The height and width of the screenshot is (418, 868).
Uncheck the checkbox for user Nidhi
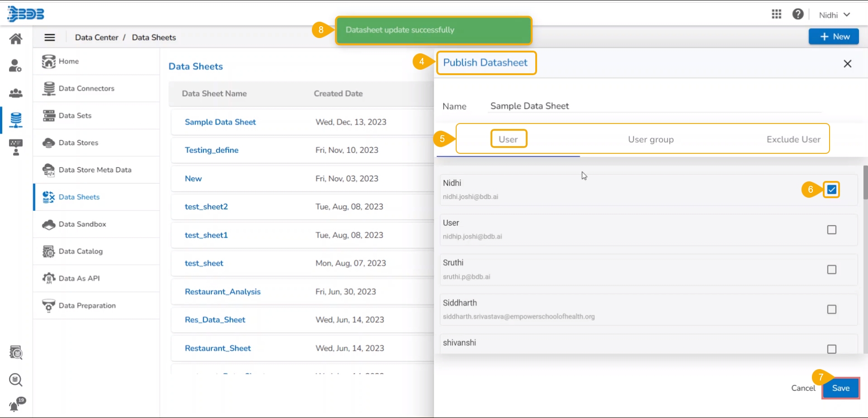pos(831,190)
